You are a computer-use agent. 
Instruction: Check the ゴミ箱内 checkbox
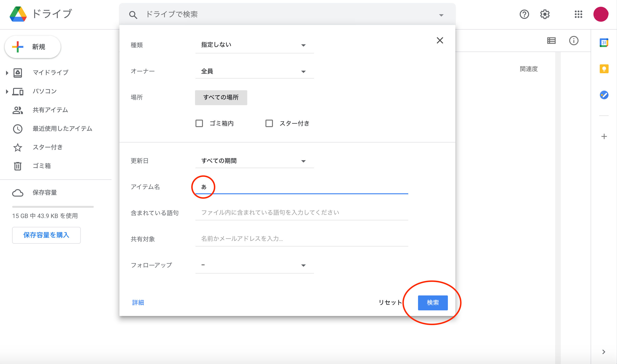(x=199, y=123)
